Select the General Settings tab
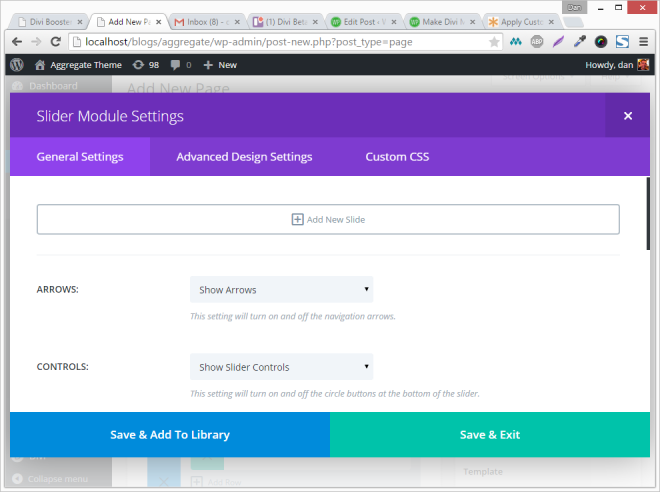 point(80,157)
